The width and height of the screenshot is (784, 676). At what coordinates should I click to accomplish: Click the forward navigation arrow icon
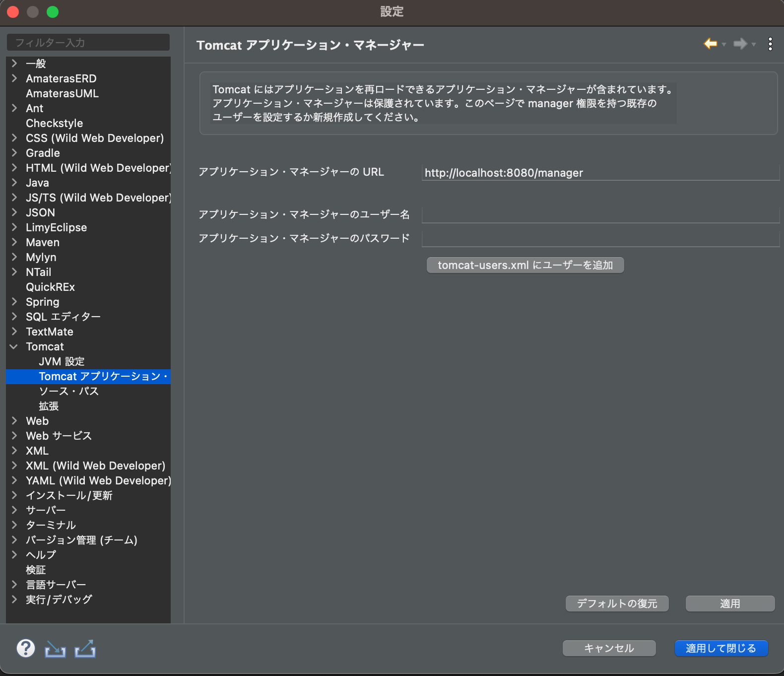click(740, 44)
